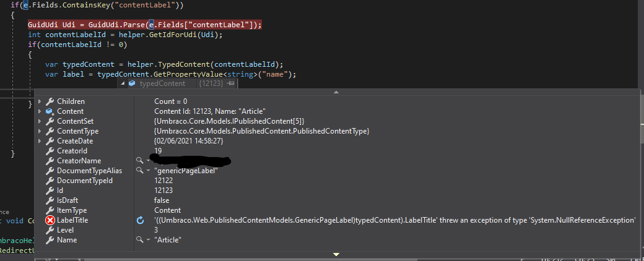Click the wrench icon next to DocumentTypeAlias

pos(50,170)
